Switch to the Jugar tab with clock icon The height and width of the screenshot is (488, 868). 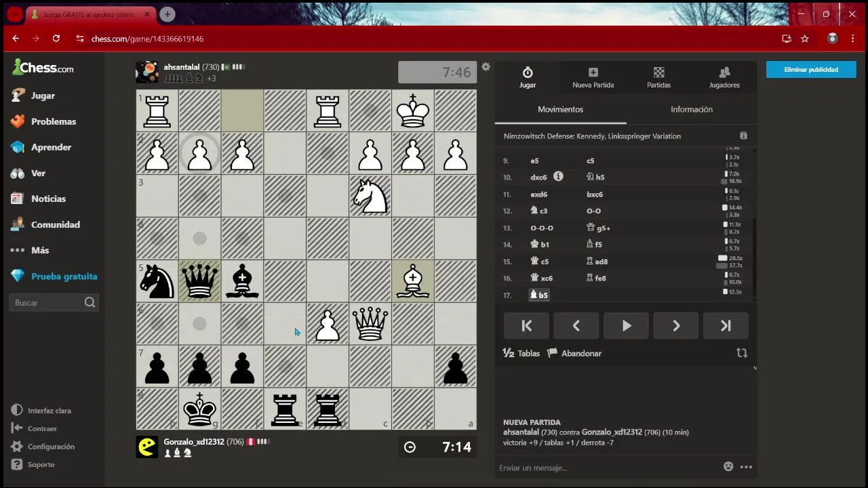(528, 77)
